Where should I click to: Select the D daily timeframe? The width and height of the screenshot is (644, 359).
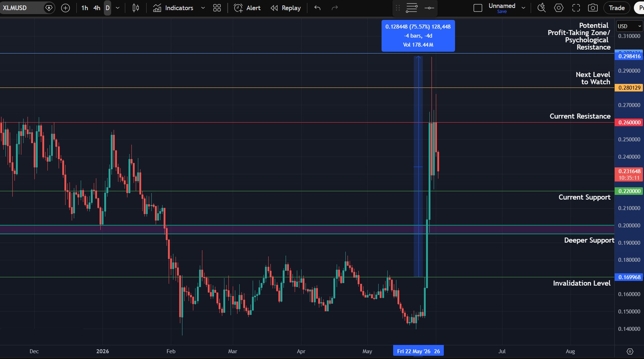108,8
